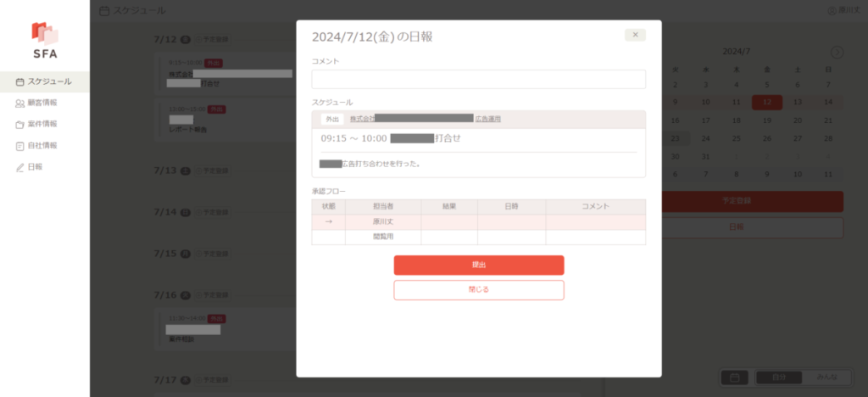Click the calendar view icon at bottom right
This screenshot has height=397, width=868.
click(x=734, y=377)
